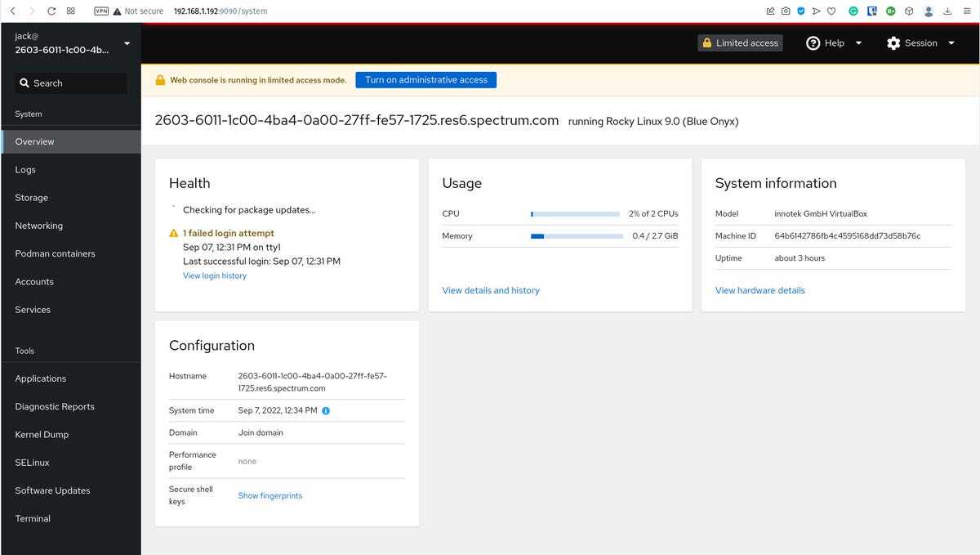The width and height of the screenshot is (980, 555).
Task: Click the sidebar Search field
Action: pyautogui.click(x=71, y=83)
